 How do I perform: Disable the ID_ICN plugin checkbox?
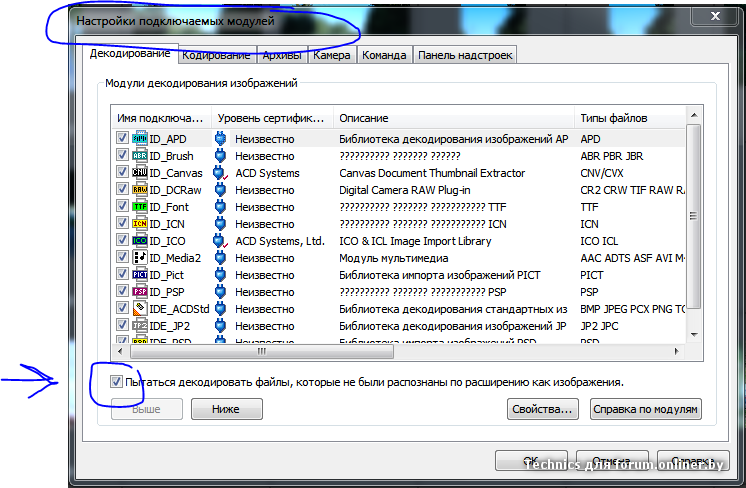tap(122, 223)
